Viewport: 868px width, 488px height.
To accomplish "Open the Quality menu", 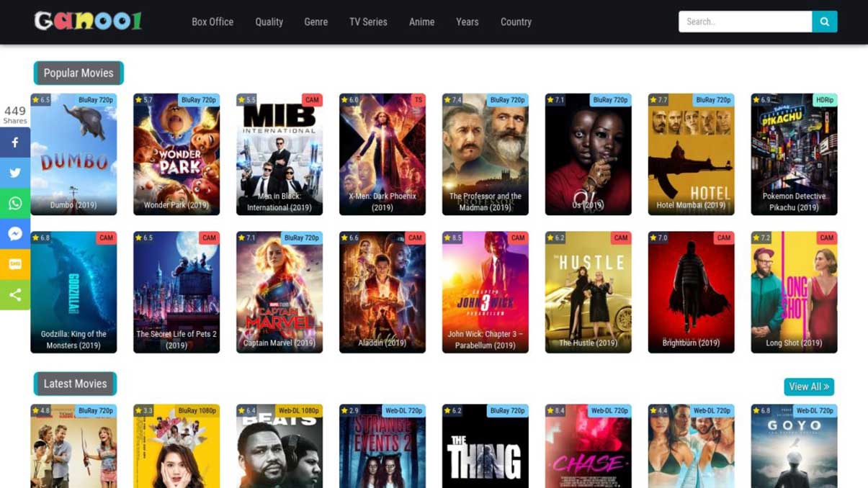I will tap(269, 22).
